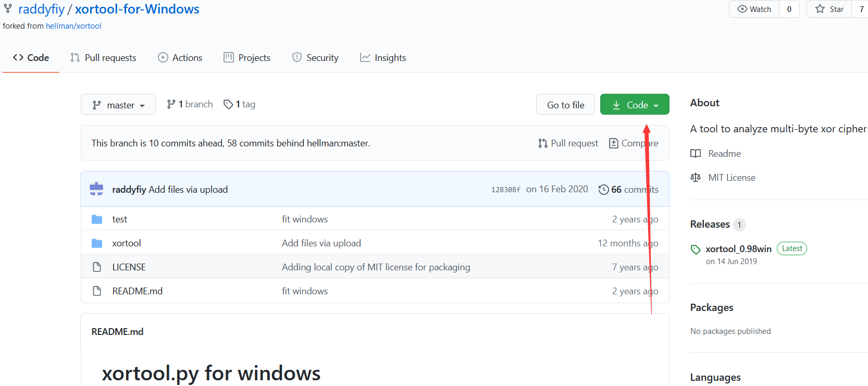
Task: Click the fork icon beside the repository name
Action: pyautogui.click(x=8, y=8)
